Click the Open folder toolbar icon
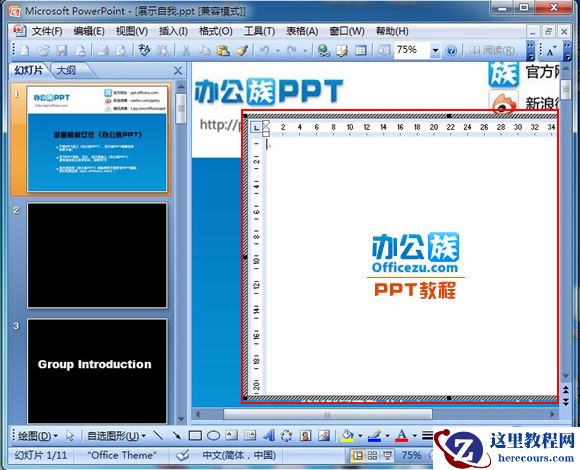Screen dimensions: 580x470 (43, 50)
